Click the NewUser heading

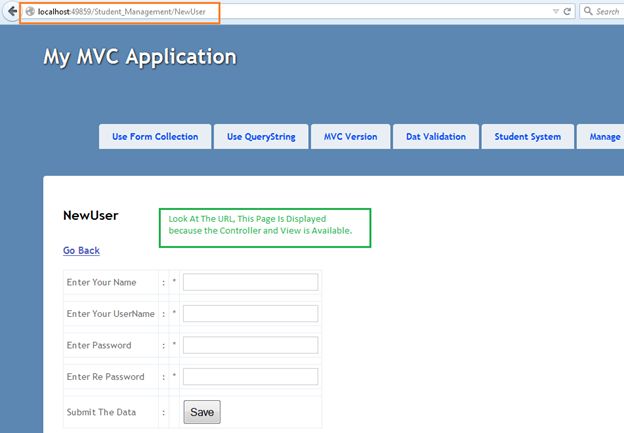[x=91, y=215]
